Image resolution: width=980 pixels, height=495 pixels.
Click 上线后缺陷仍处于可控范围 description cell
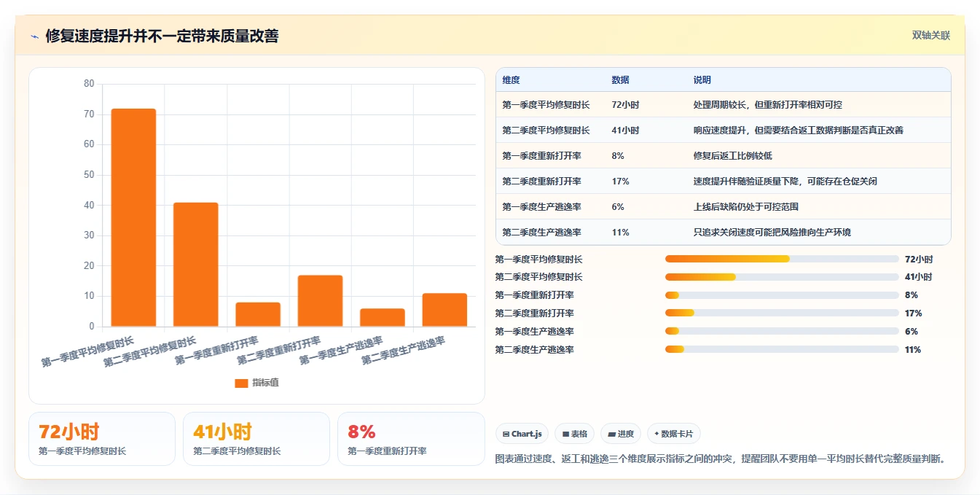746,207
